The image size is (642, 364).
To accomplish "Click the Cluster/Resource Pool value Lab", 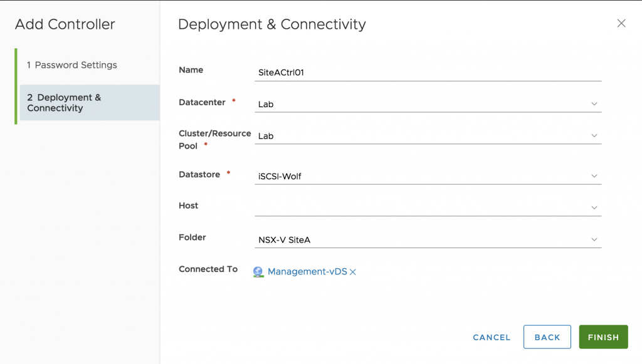I will (266, 136).
